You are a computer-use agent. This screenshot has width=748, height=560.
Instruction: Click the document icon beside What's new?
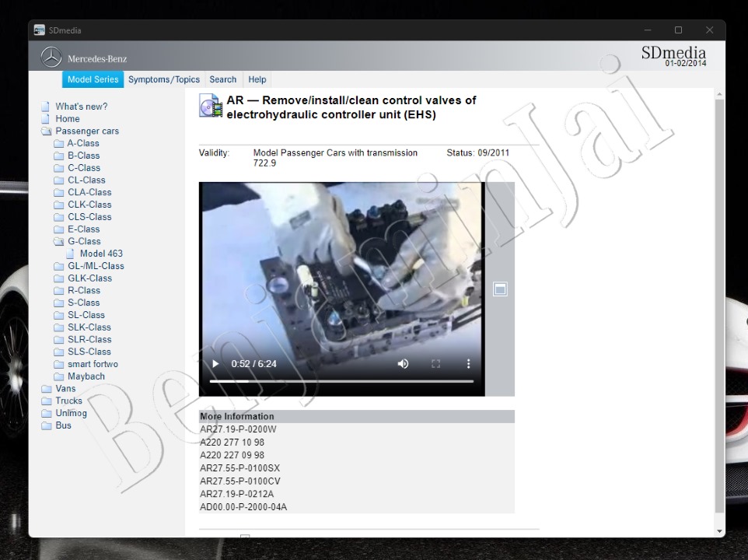(x=45, y=107)
